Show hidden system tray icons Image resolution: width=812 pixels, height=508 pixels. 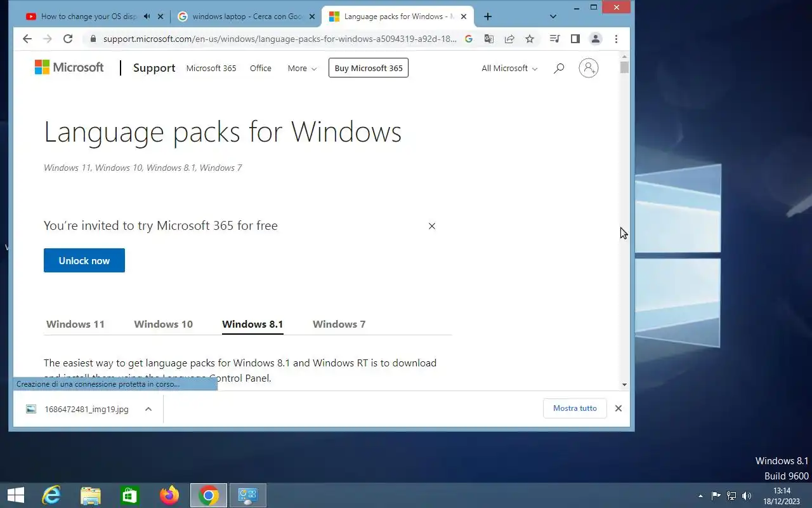pyautogui.click(x=701, y=496)
